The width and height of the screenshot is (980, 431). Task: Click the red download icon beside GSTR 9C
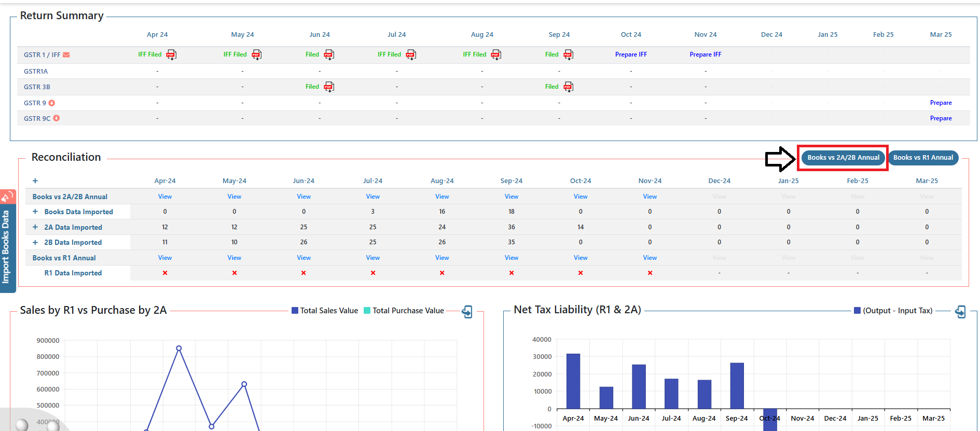(57, 118)
